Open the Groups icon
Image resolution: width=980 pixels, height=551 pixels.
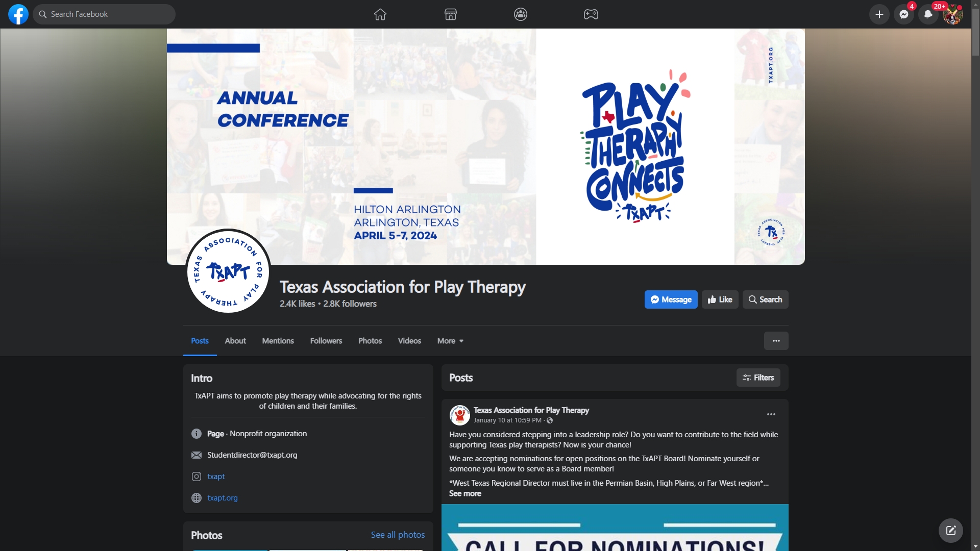click(x=521, y=14)
